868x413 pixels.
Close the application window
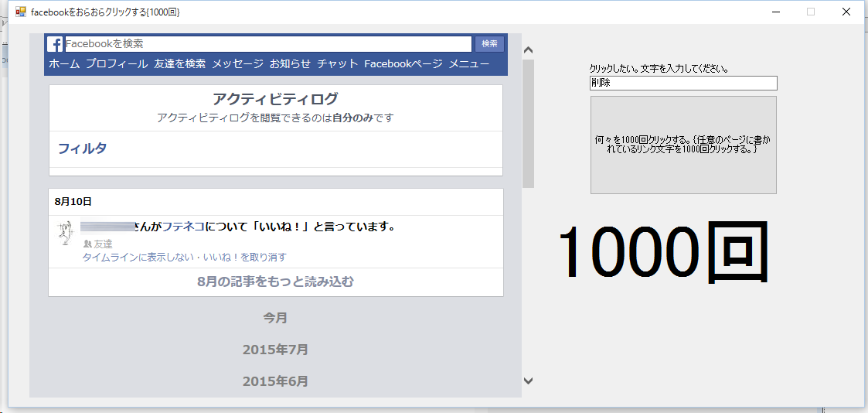pyautogui.click(x=846, y=12)
